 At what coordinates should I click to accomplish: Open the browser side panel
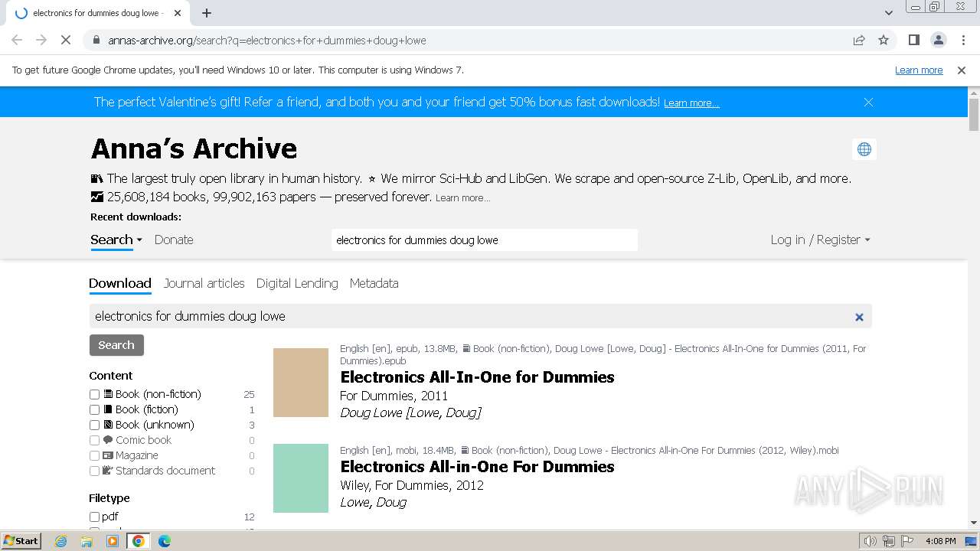coord(913,40)
